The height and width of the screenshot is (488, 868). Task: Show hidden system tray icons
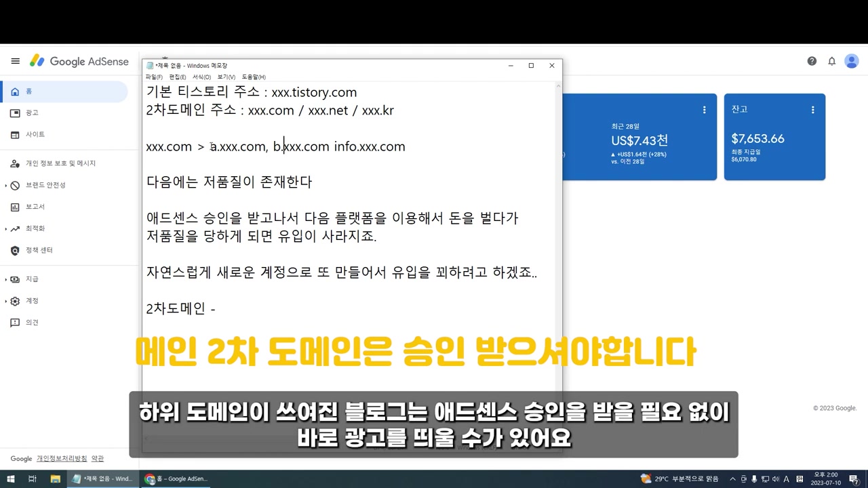(732, 479)
